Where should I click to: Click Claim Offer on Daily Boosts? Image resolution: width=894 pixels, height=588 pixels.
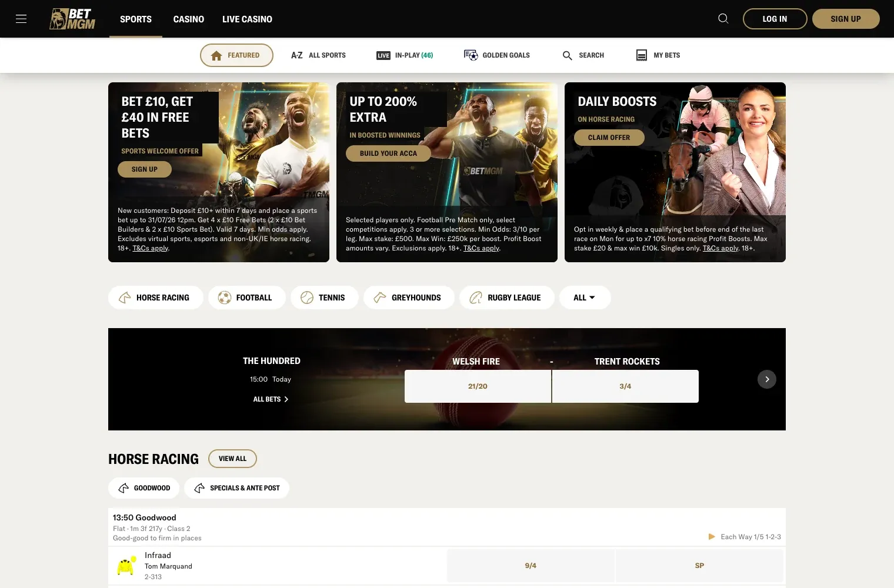(x=609, y=138)
